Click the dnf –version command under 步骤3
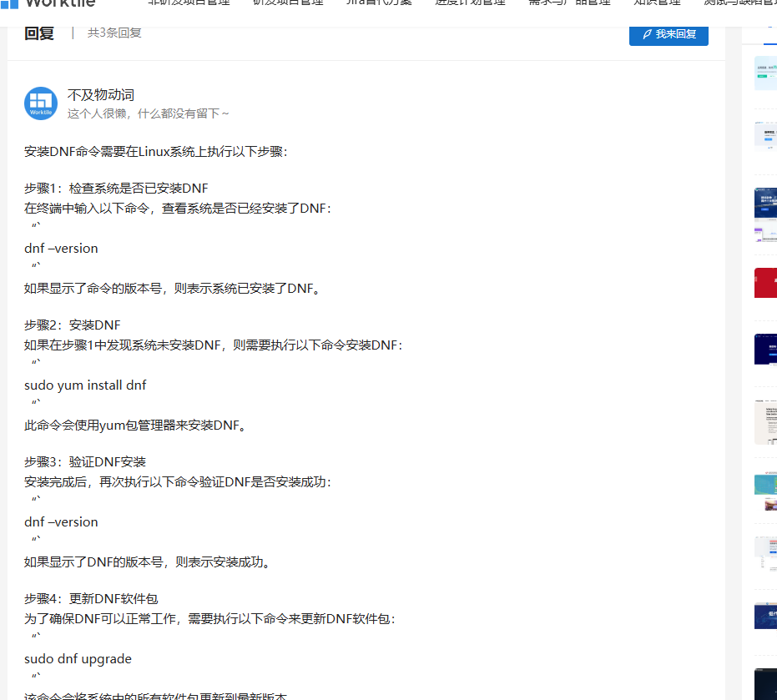Viewport: 777px width, 700px height. 61,521
